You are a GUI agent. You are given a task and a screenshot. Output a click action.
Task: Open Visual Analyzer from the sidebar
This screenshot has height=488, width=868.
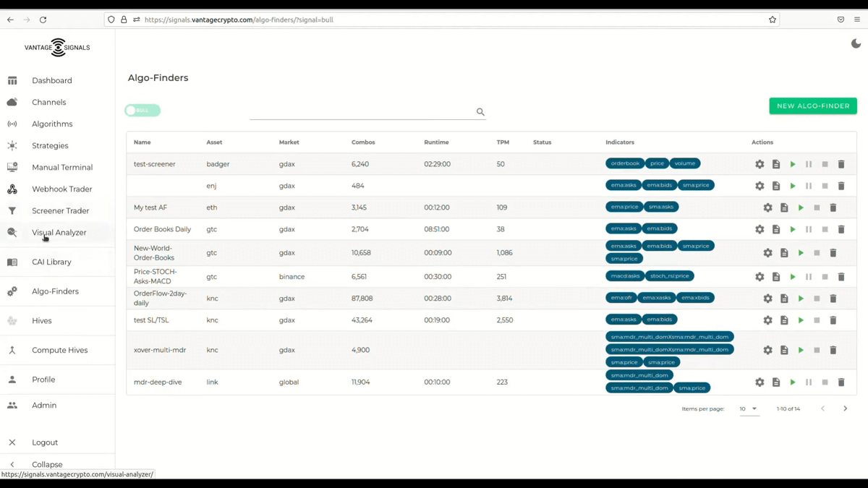click(59, 233)
